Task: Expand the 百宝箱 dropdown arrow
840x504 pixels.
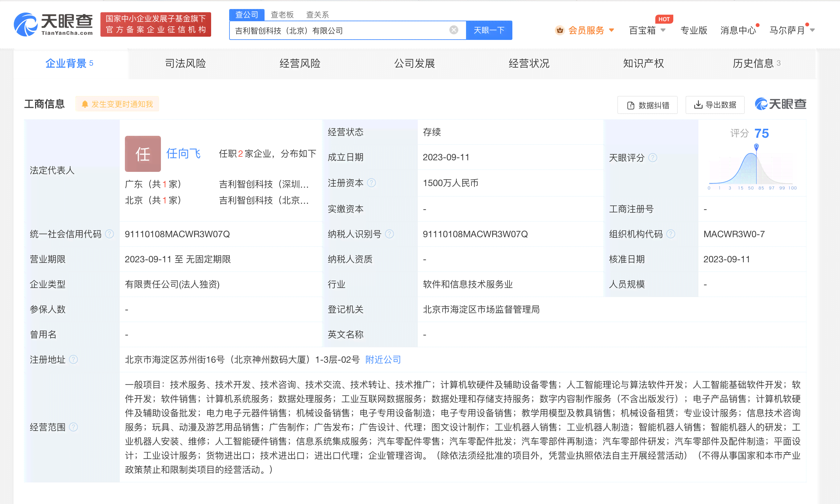Action: [x=663, y=30]
